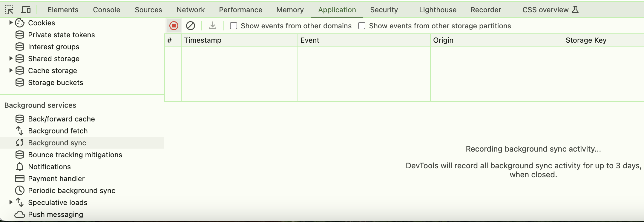Click the Background fetch arrows icon
This screenshot has height=222, width=644.
point(20,131)
